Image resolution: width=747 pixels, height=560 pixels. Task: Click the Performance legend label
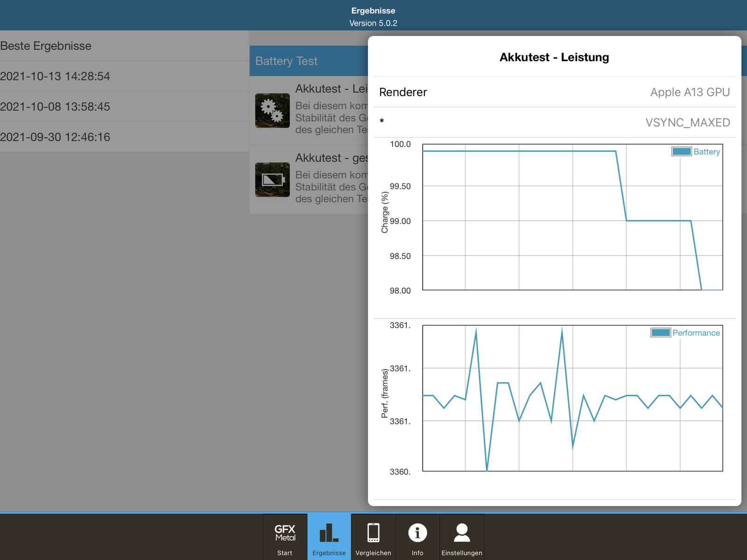coord(696,333)
